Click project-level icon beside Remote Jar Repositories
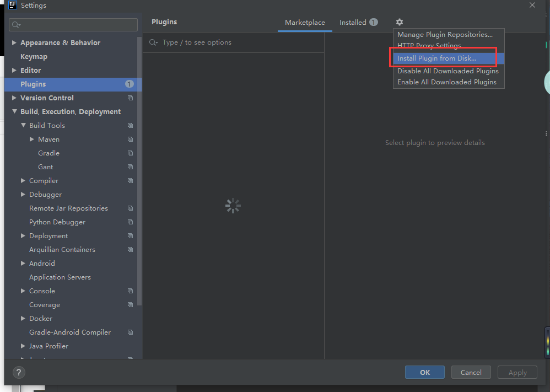Screen dimensions: 550x392 (130, 208)
